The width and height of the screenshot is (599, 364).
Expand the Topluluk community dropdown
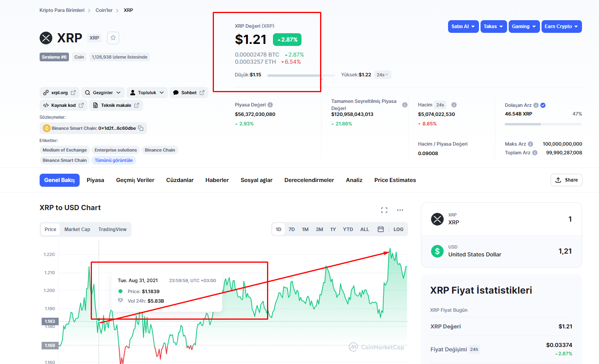(147, 93)
